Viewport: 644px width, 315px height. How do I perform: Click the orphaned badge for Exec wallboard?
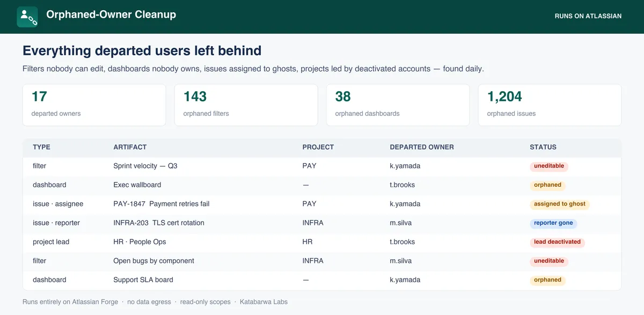[x=547, y=185]
